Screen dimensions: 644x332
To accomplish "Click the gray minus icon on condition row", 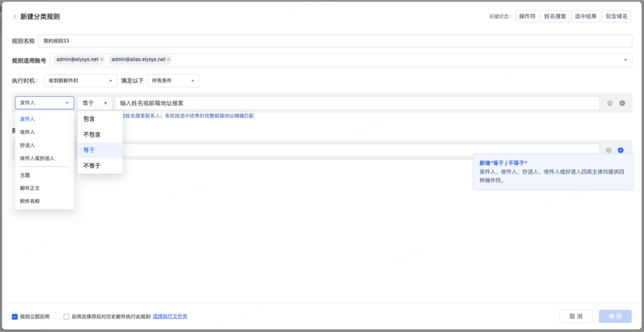I will pyautogui.click(x=610, y=103).
